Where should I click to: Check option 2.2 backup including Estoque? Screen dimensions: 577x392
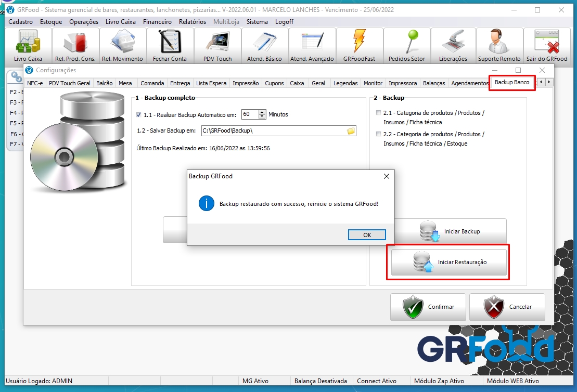click(378, 134)
